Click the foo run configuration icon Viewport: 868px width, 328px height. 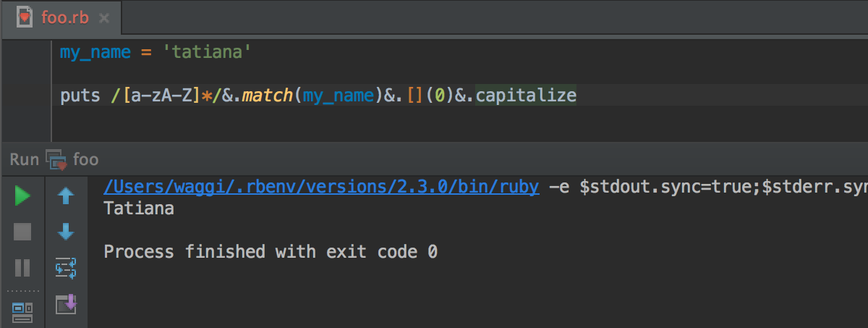[x=56, y=159]
